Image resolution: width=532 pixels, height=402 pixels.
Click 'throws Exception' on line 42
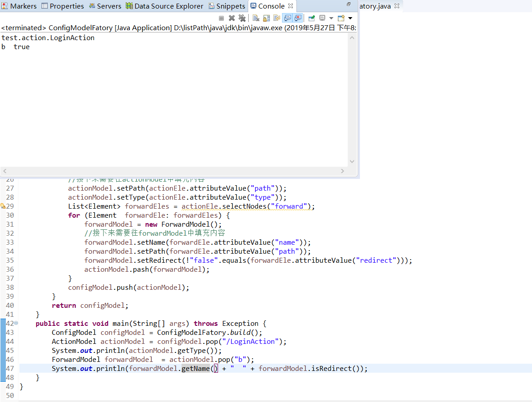[226, 324]
